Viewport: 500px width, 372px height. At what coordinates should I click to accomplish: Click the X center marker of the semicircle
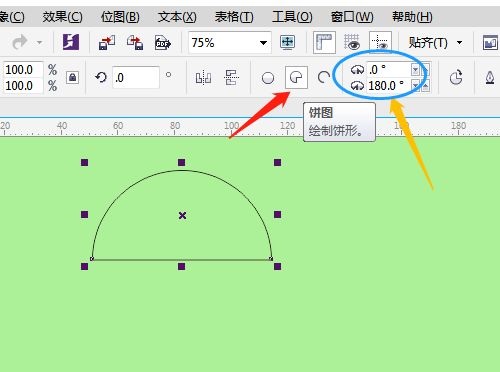[x=182, y=215]
